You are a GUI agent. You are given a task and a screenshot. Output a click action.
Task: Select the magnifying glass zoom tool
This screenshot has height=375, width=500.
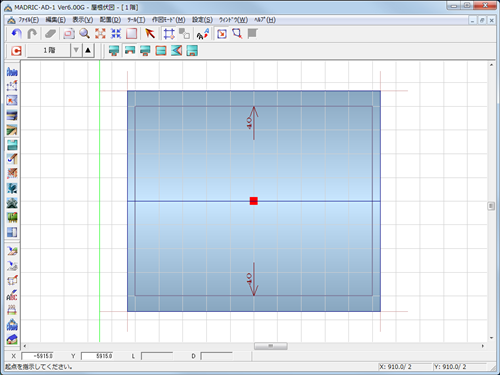click(x=84, y=34)
